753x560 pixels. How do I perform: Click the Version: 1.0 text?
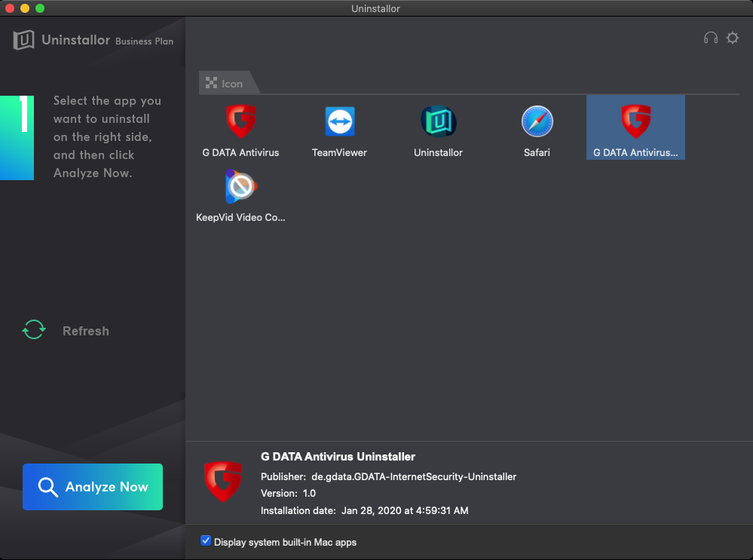288,493
